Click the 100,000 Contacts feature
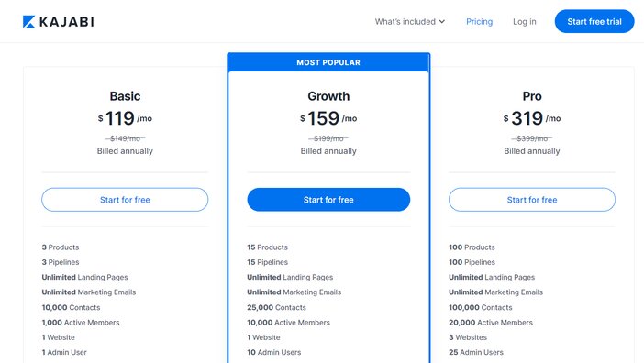Viewport: 644px width, 363px height. click(x=481, y=307)
